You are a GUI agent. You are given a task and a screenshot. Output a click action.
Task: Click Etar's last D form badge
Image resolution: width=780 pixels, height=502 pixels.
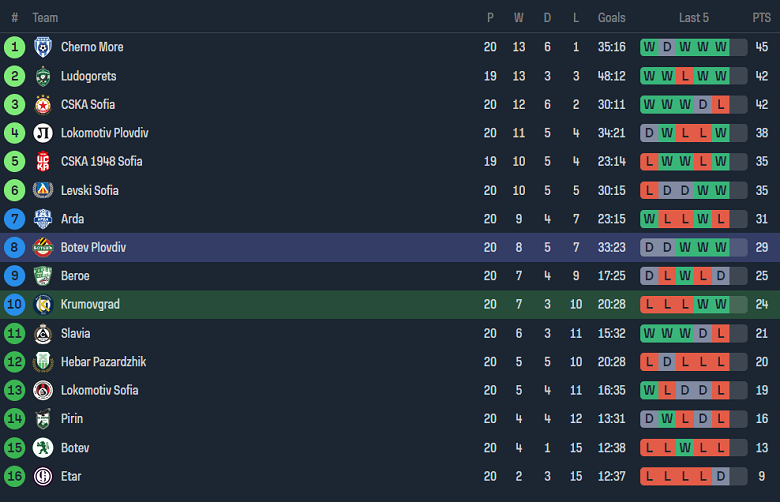[x=720, y=476]
